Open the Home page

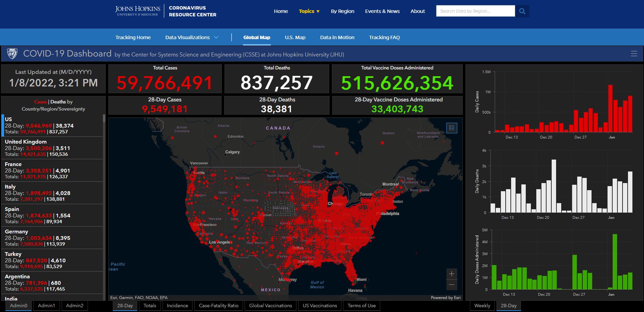(x=281, y=11)
